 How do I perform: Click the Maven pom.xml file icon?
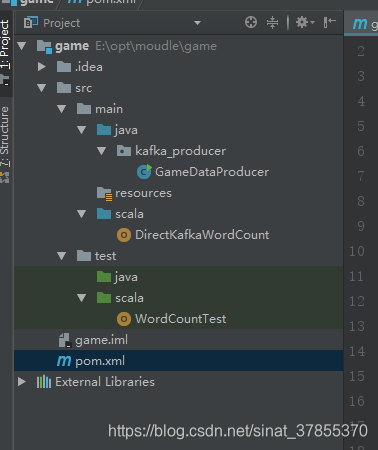(x=64, y=361)
